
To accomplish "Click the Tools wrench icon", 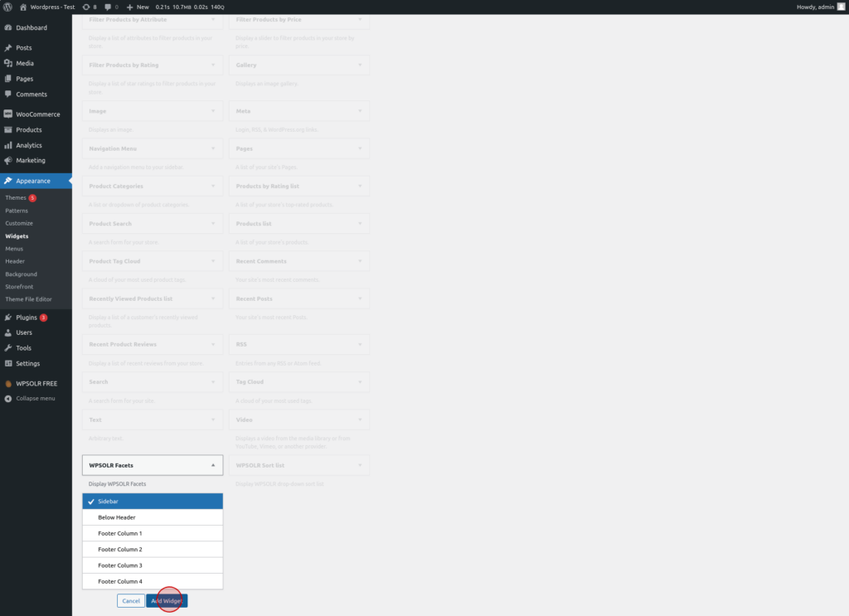I will (x=8, y=348).
